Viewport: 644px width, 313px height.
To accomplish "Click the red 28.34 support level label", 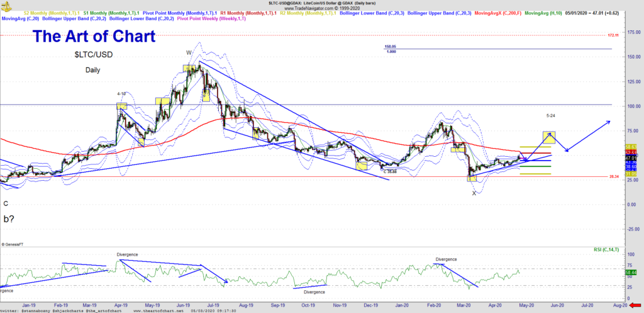I will pyautogui.click(x=614, y=177).
